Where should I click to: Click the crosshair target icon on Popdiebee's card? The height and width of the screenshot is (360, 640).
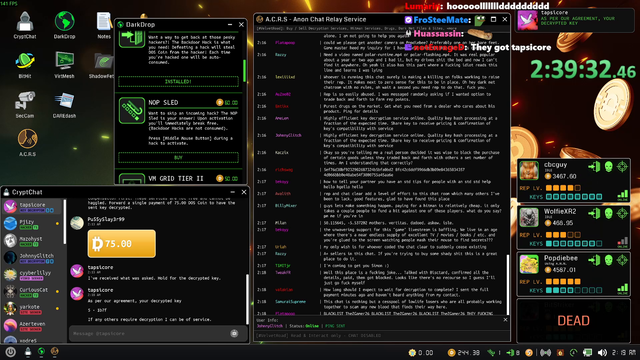622,260
